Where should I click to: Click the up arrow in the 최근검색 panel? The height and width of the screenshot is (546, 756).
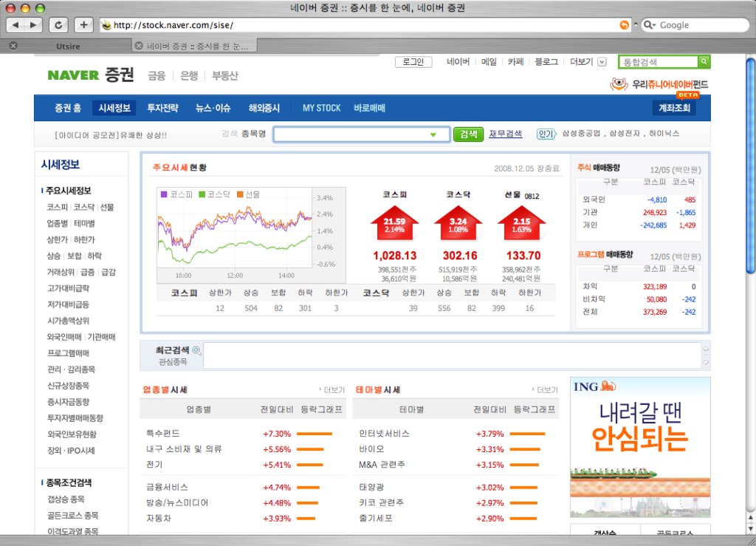coord(706,349)
